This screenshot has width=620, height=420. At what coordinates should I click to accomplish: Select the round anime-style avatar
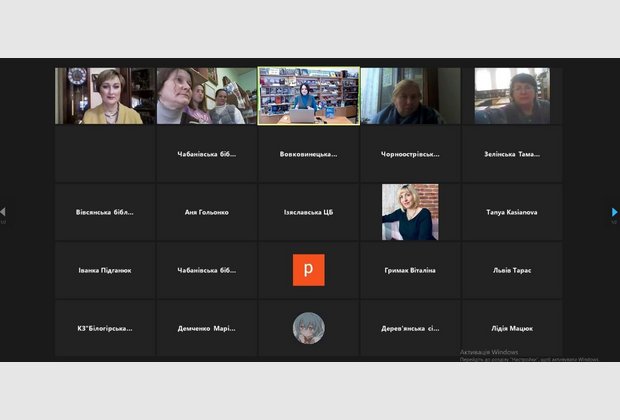308,328
